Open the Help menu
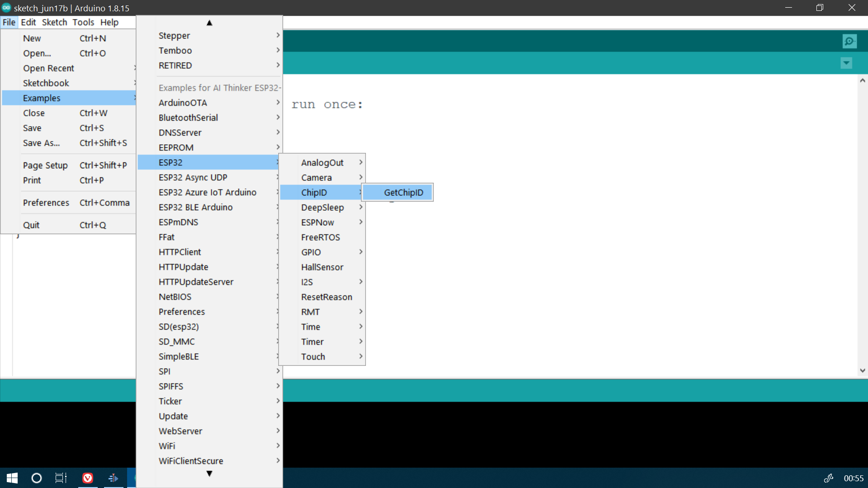 pyautogui.click(x=109, y=22)
